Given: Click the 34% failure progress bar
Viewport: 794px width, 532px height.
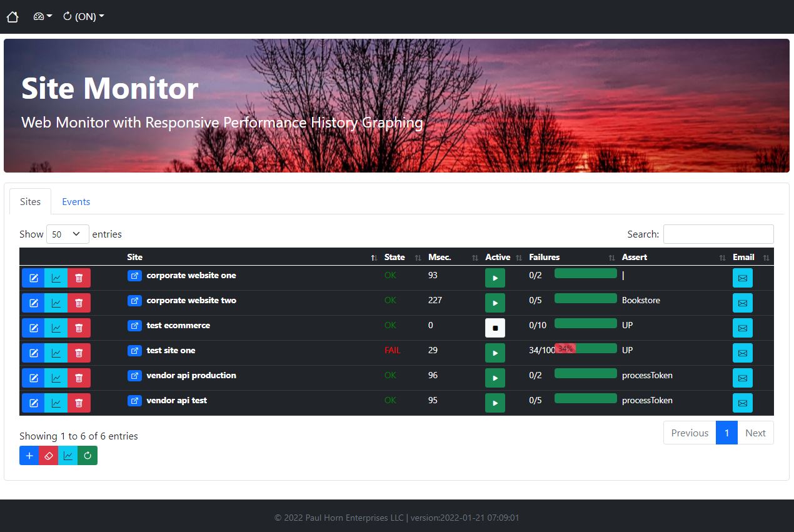Looking at the screenshot, I should click(566, 348).
